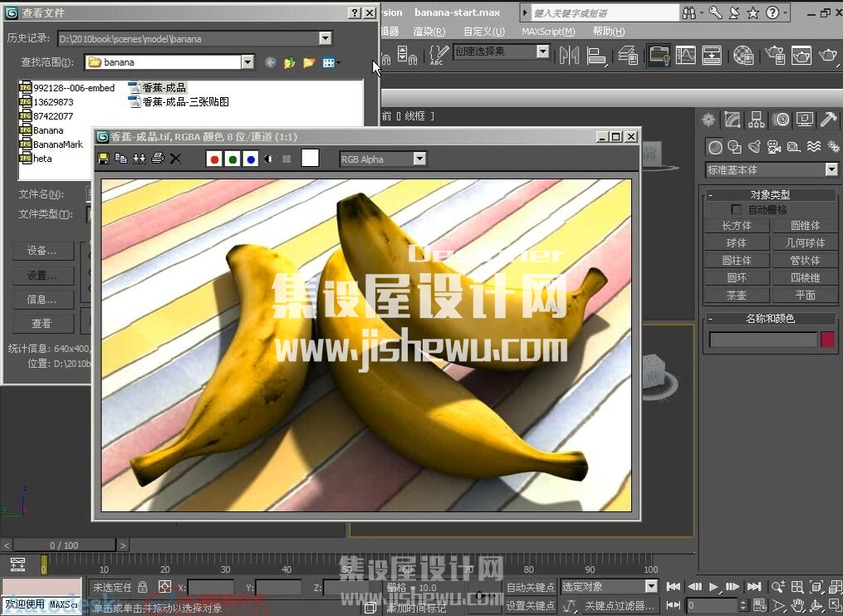The image size is (843, 616).
Task: Click the white color swatch in render viewer
Action: [311, 158]
